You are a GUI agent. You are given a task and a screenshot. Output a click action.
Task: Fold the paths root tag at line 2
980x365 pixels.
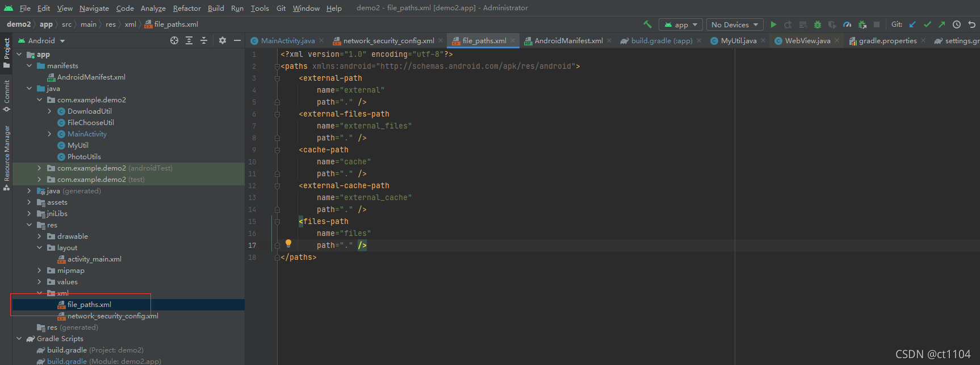[277, 67]
